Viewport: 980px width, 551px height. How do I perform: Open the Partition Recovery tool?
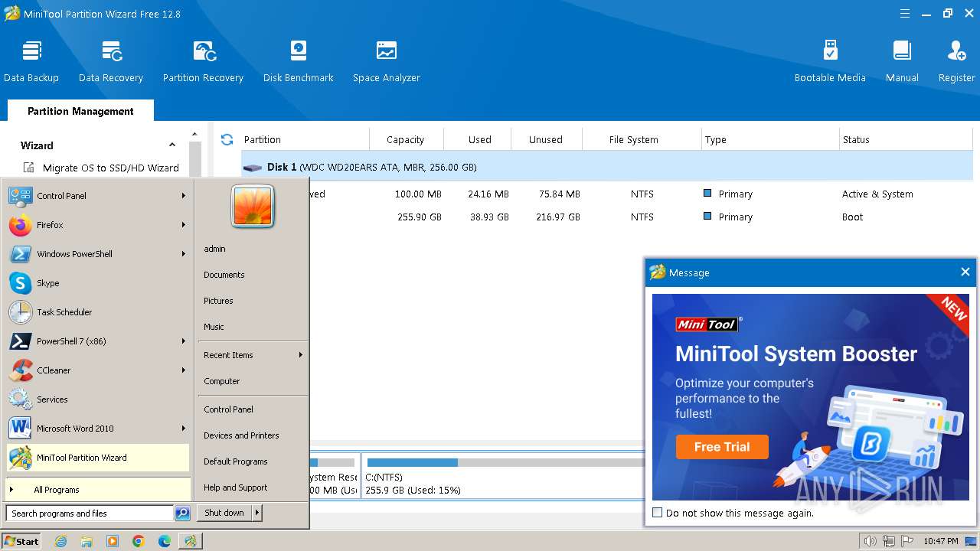click(203, 61)
